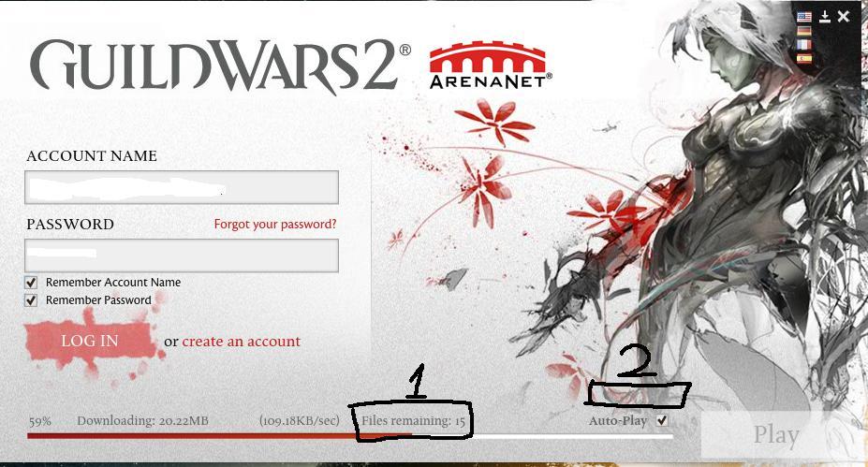Image resolution: width=868 pixels, height=467 pixels.
Task: Focus the Password input field
Action: (x=182, y=255)
